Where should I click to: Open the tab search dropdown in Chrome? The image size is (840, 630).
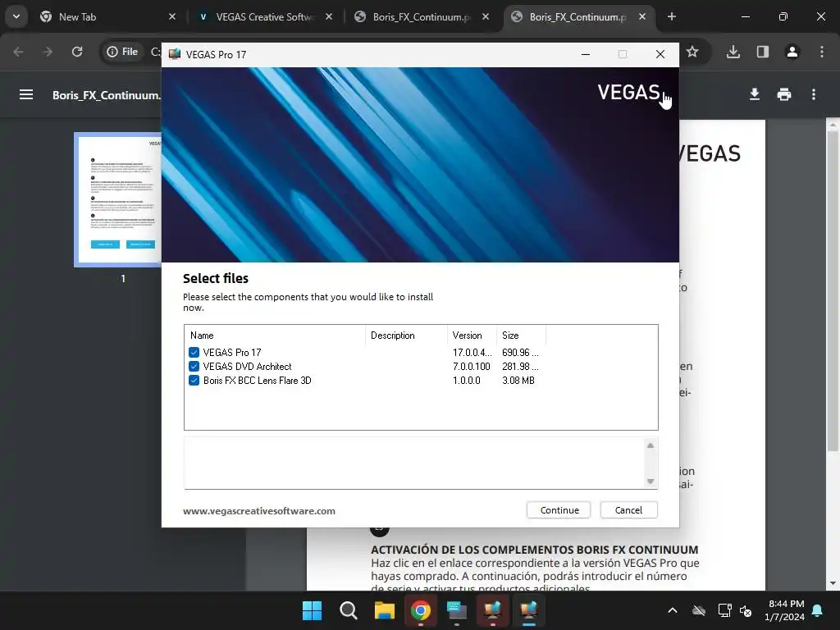click(16, 16)
